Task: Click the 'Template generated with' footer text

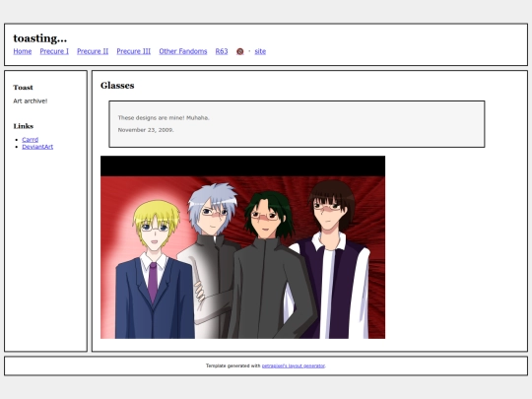Action: (x=233, y=366)
